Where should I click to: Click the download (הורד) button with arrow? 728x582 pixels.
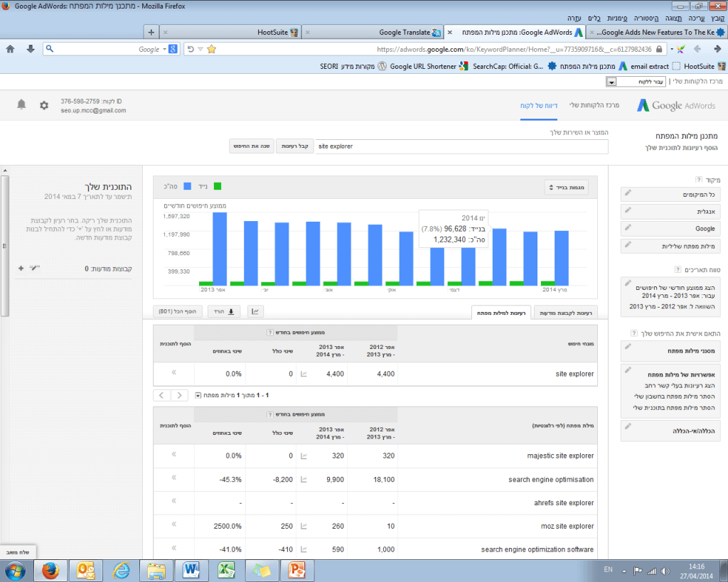224,311
